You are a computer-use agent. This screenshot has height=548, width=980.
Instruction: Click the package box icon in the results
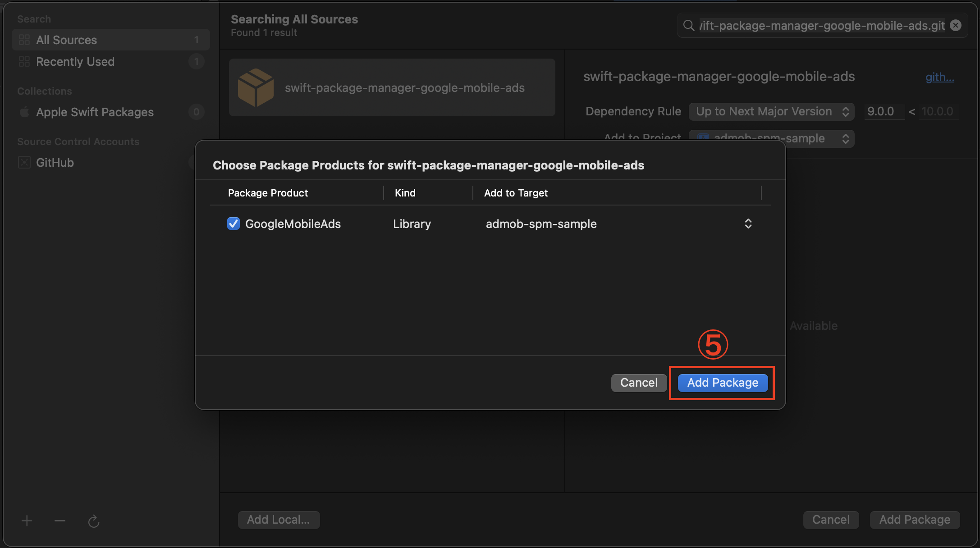[256, 87]
